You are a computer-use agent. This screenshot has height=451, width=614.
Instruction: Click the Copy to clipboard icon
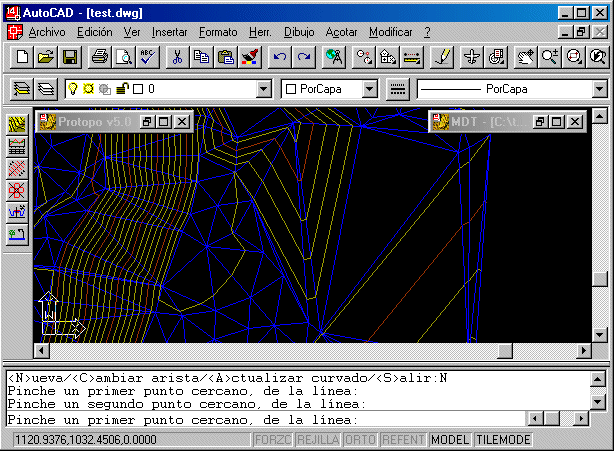pos(201,57)
